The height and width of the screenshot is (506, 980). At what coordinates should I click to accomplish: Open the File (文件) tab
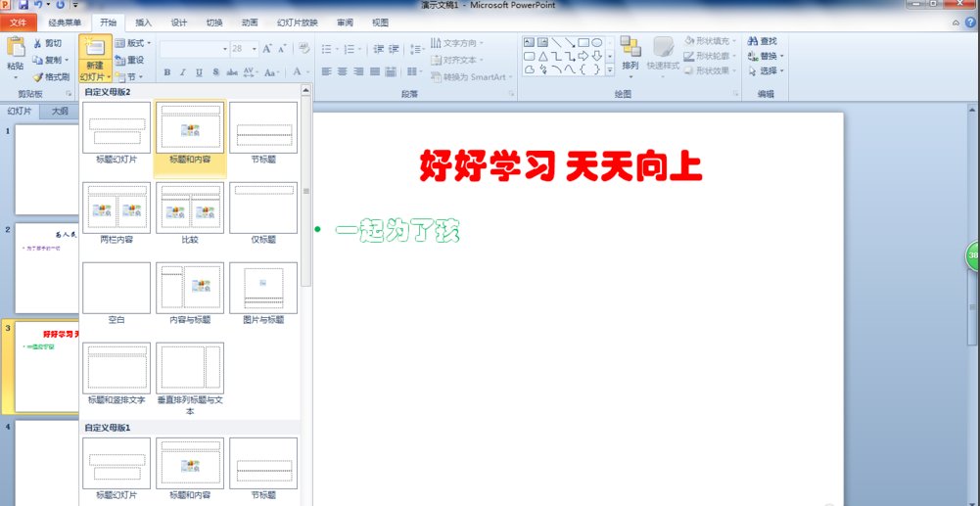tap(19, 23)
